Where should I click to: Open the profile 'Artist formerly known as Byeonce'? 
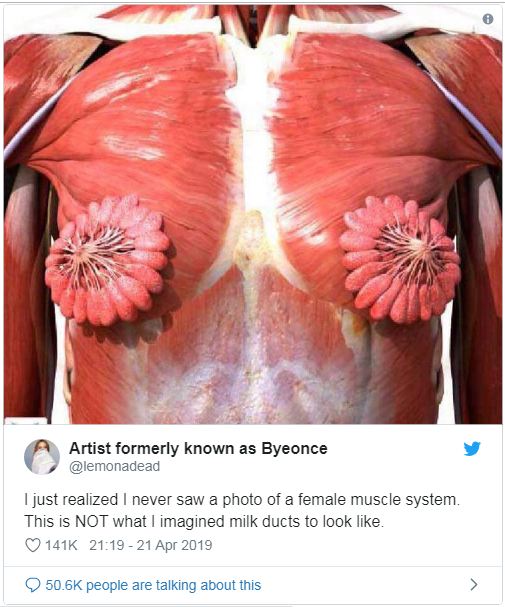coord(198,448)
